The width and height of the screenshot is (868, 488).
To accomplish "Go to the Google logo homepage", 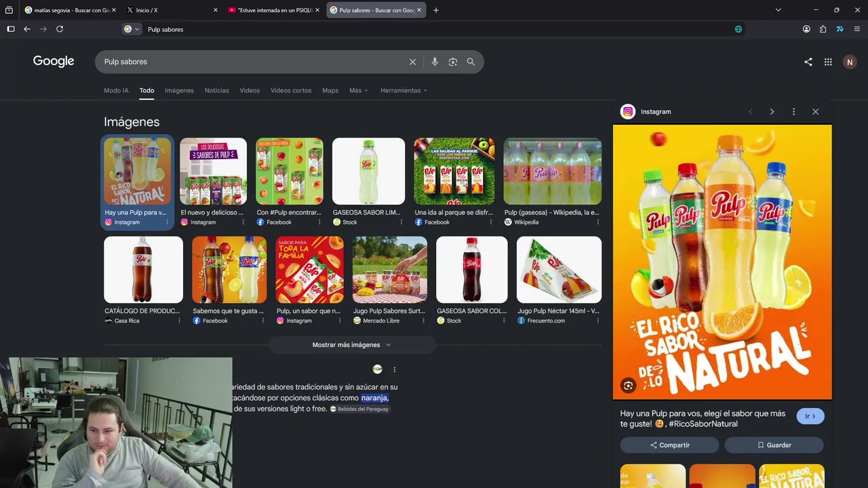I will tap(54, 61).
